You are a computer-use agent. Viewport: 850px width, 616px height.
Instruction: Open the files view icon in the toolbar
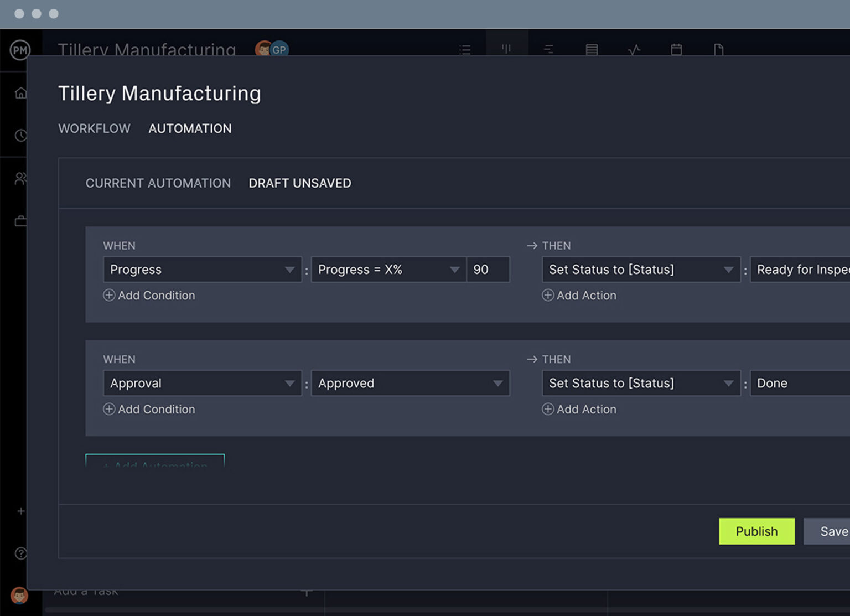point(719,50)
